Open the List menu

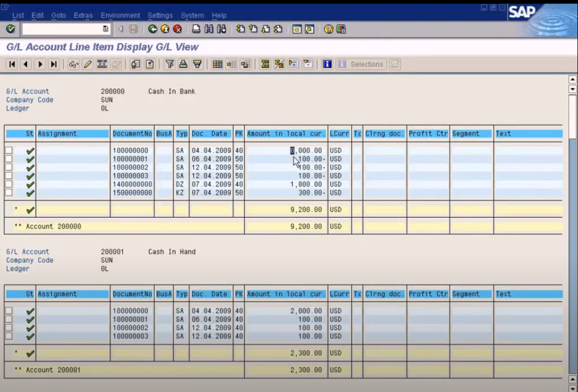click(x=17, y=15)
